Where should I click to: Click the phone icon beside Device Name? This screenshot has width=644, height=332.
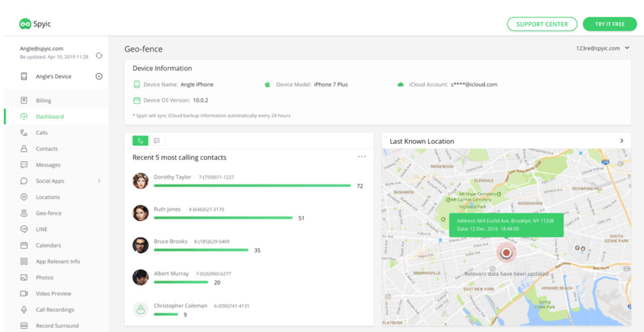[x=137, y=85]
